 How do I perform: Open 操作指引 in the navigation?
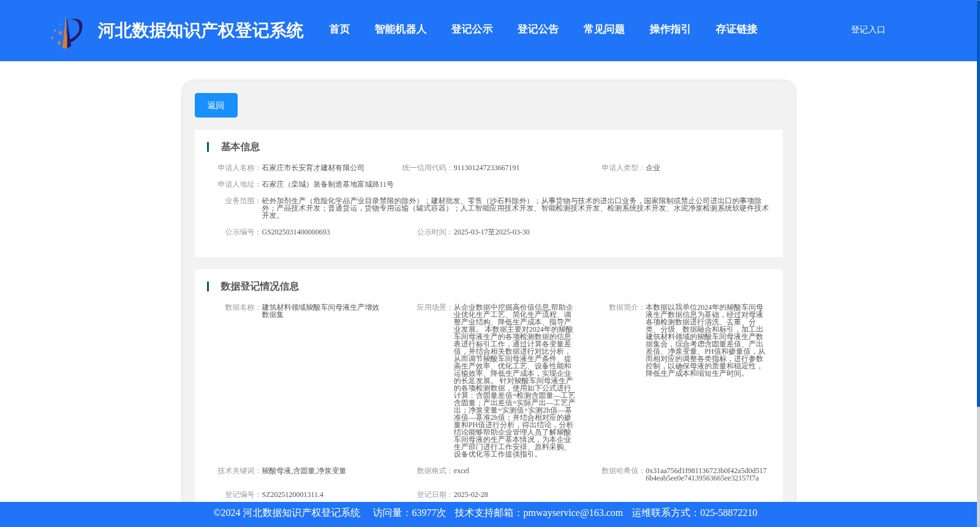pyautogui.click(x=670, y=29)
